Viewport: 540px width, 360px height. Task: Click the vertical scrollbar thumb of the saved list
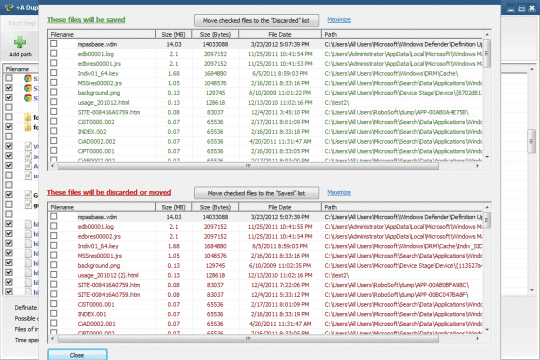pos(487,53)
